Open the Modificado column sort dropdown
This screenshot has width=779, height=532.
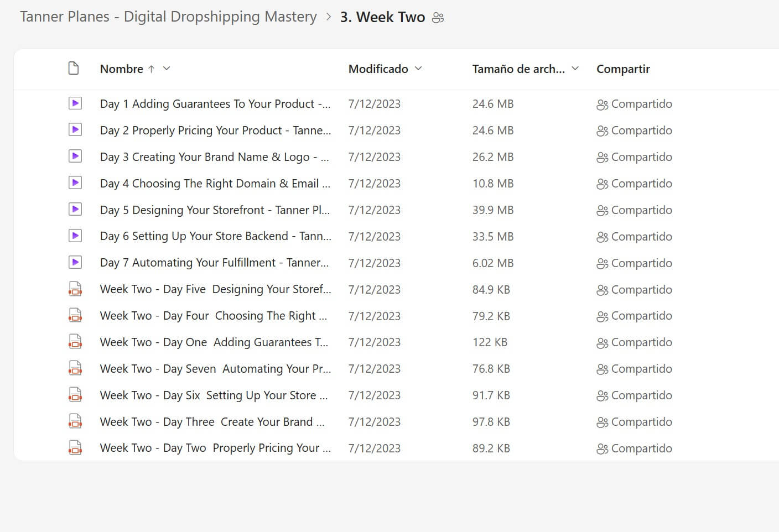click(418, 69)
